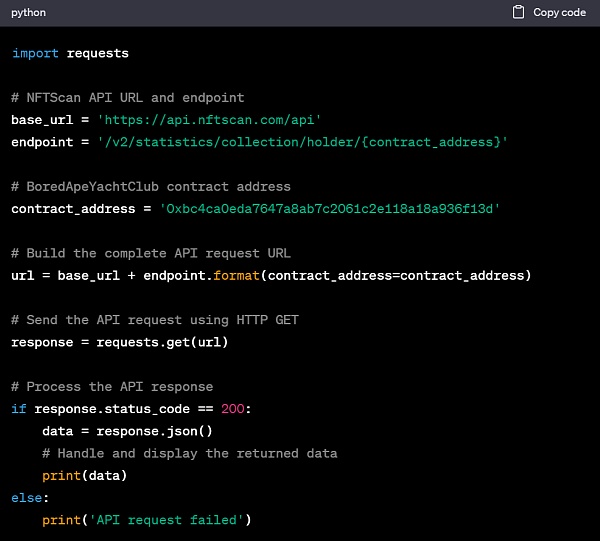Click the NFTScan API URL comment
This screenshot has height=541, width=600.
coord(127,98)
